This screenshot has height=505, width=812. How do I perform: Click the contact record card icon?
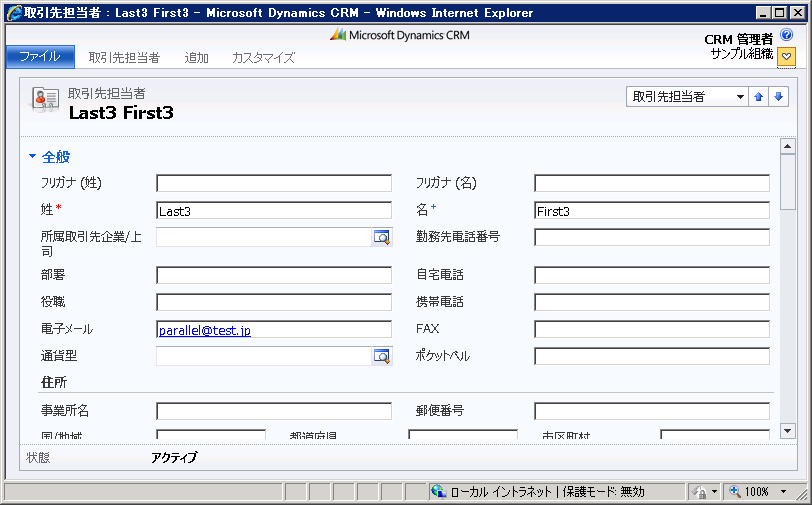click(45, 99)
